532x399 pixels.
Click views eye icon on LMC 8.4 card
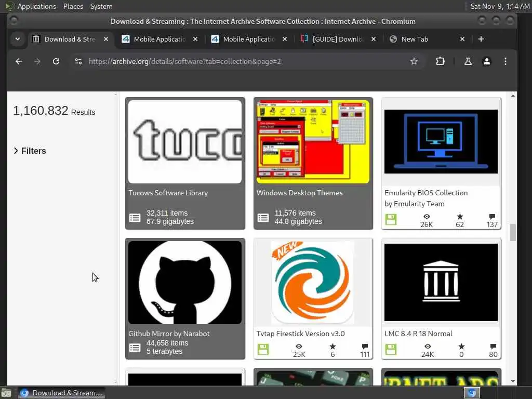click(428, 347)
